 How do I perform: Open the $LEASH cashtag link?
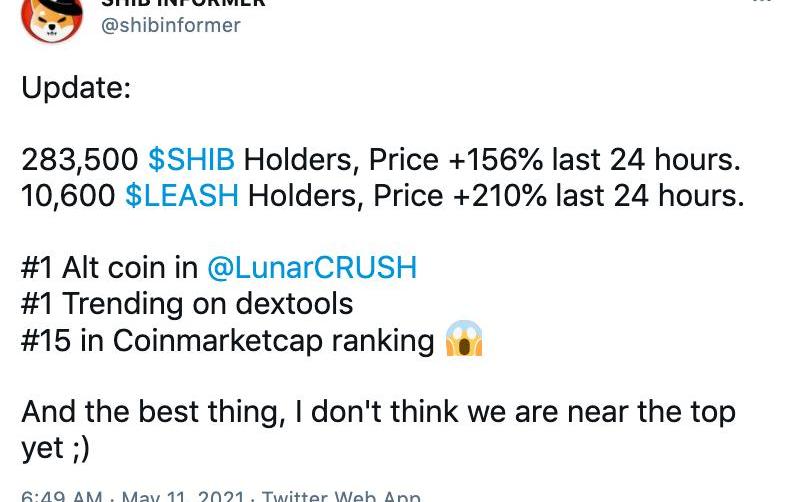tap(182, 195)
